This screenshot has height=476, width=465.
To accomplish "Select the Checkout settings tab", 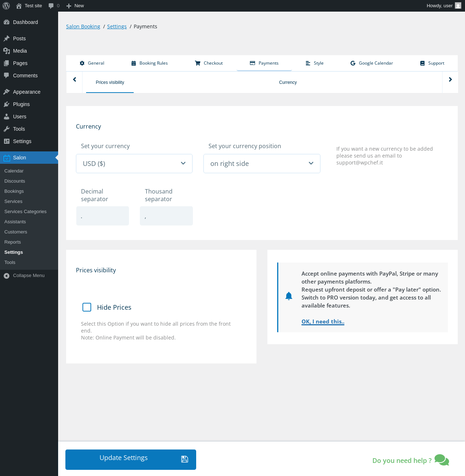I will 209,63.
